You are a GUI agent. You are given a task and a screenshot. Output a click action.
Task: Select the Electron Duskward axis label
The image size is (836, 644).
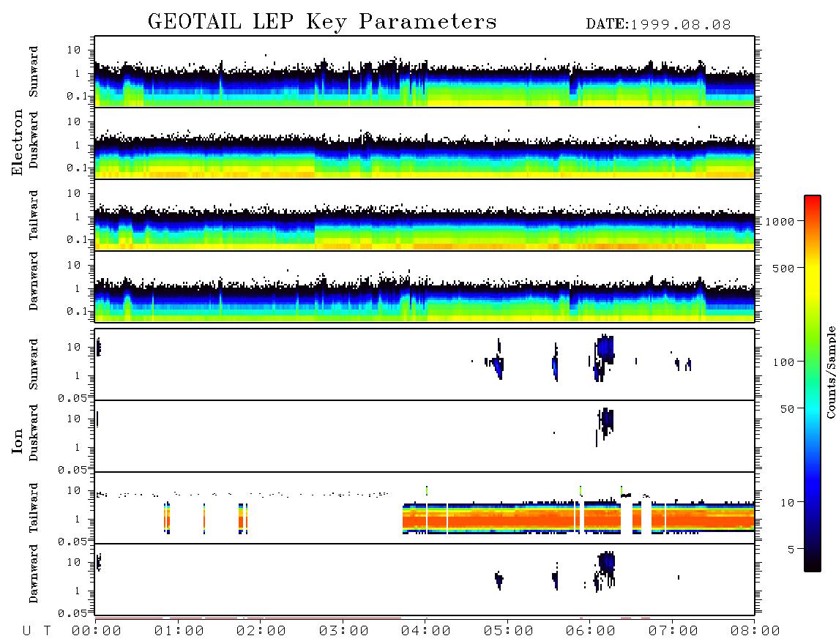tap(34, 141)
